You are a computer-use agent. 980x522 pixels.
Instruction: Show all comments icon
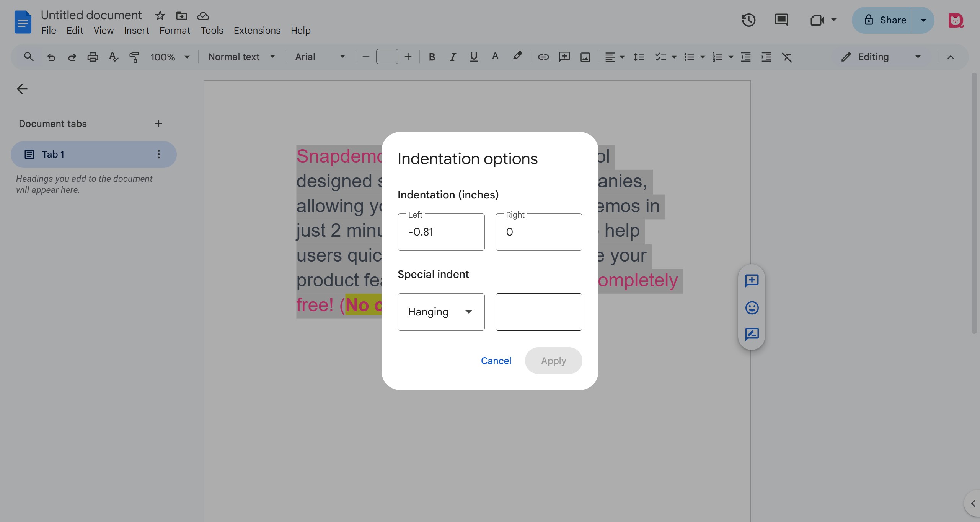781,20
